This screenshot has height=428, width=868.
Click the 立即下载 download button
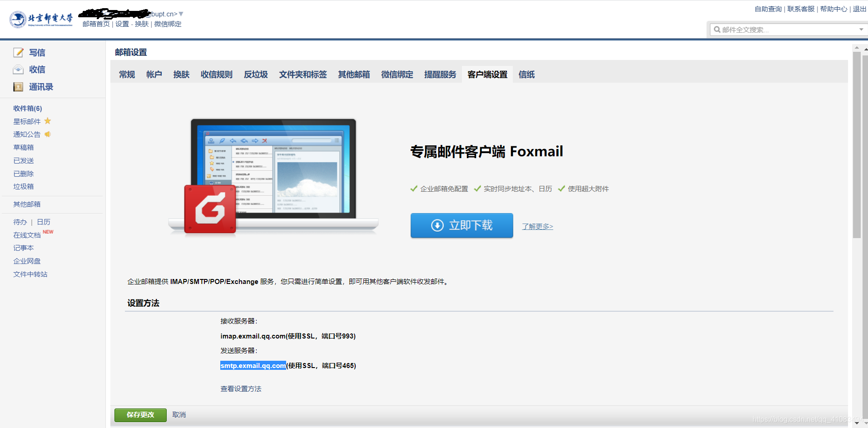tap(461, 225)
